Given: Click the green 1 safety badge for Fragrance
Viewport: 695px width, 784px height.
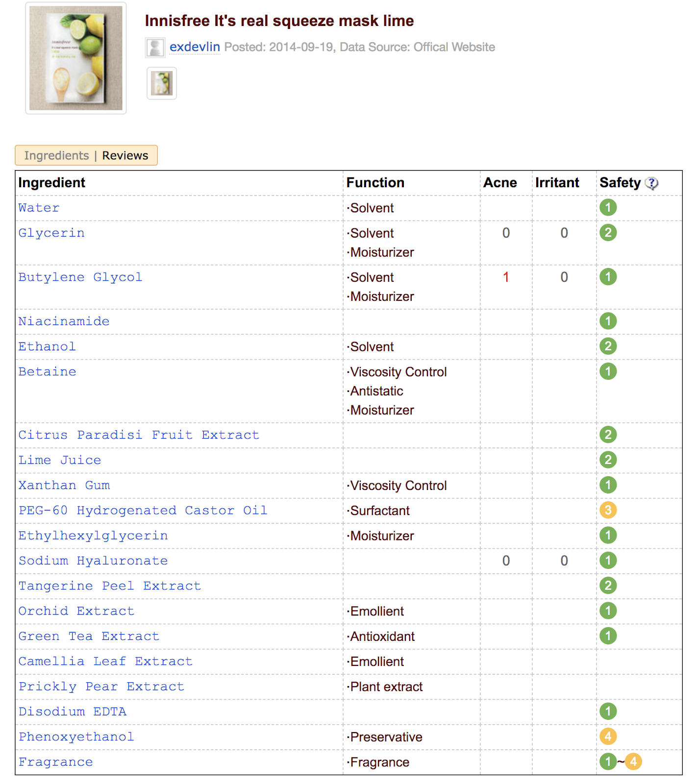Looking at the screenshot, I should tap(608, 761).
